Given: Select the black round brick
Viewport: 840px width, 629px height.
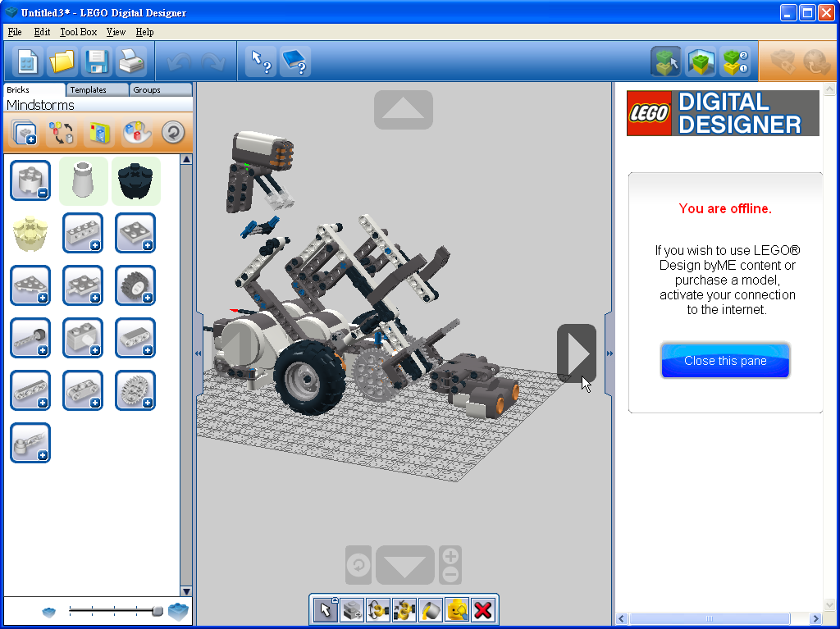Looking at the screenshot, I should pos(135,180).
